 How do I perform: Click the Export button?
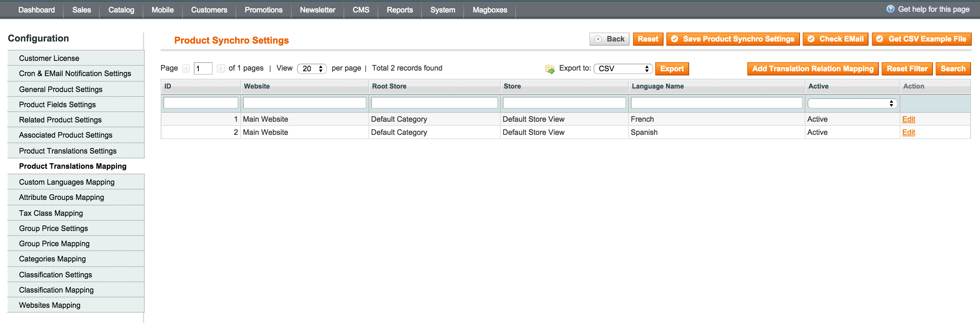click(672, 69)
